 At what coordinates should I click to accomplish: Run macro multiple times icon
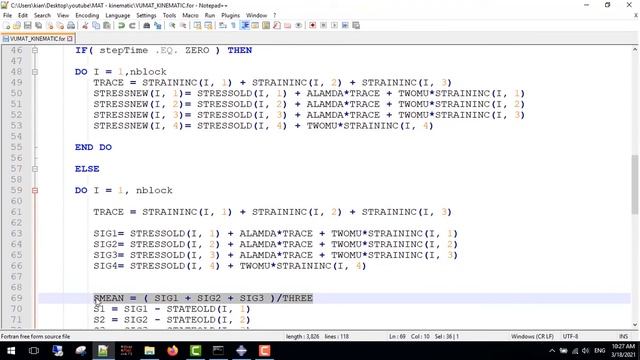click(x=345, y=25)
